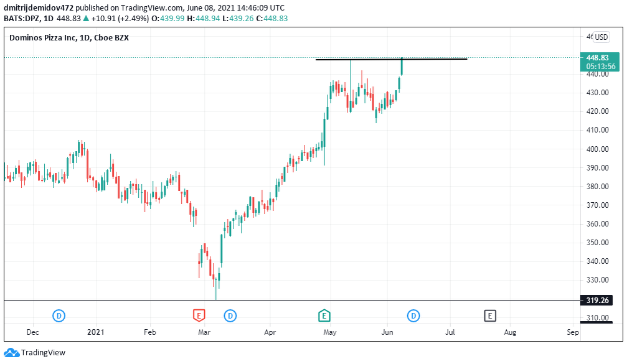Click the dividend 'D' marker in mid-March
This screenshot has width=627, height=364.
point(230,316)
